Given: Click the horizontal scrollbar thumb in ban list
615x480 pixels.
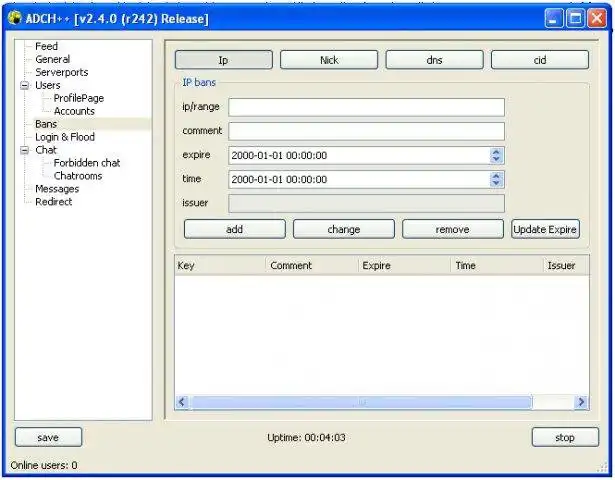Looking at the screenshot, I should click(362, 402).
